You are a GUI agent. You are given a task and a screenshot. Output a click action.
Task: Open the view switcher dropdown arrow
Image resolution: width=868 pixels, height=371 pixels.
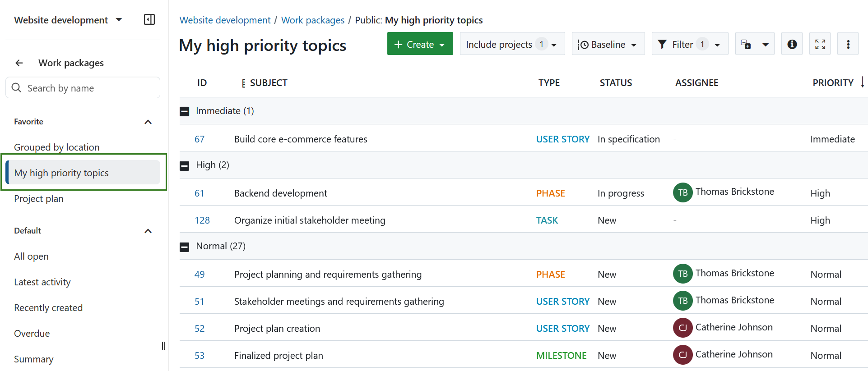click(x=765, y=44)
